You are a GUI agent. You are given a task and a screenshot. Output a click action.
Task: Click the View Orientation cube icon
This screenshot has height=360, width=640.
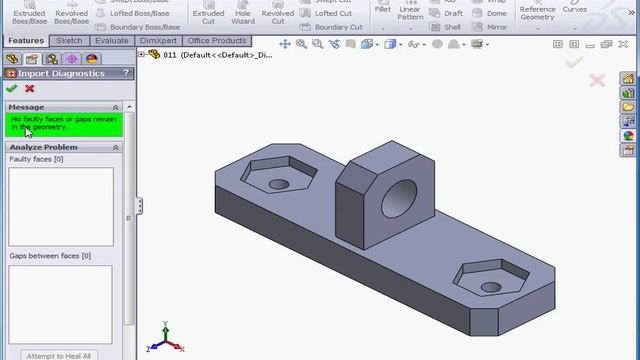366,44
